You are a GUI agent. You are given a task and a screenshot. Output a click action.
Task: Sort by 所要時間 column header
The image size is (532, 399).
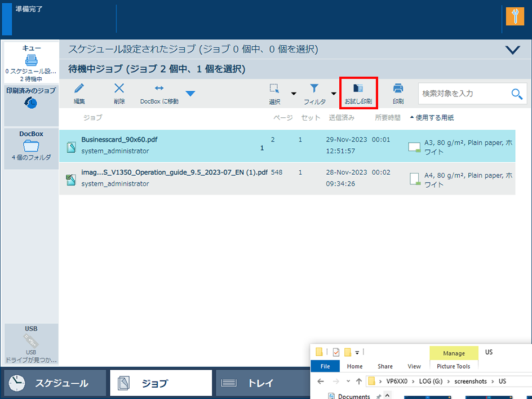click(388, 118)
